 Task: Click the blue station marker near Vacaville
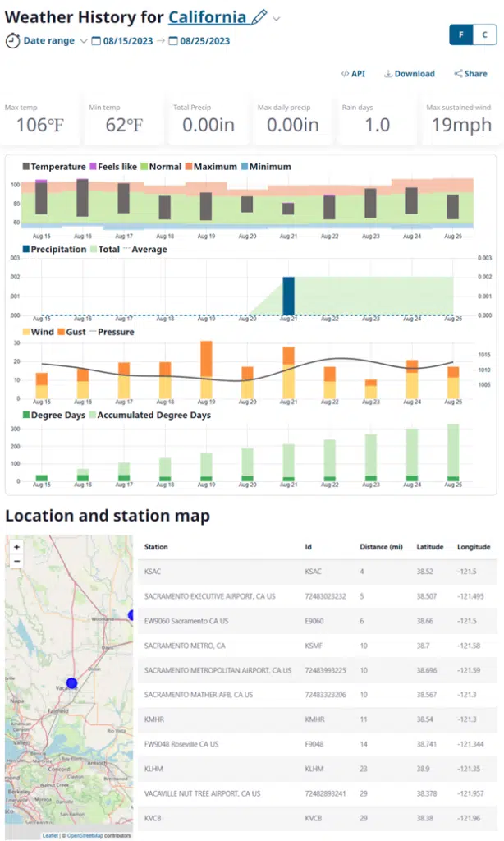point(71,683)
